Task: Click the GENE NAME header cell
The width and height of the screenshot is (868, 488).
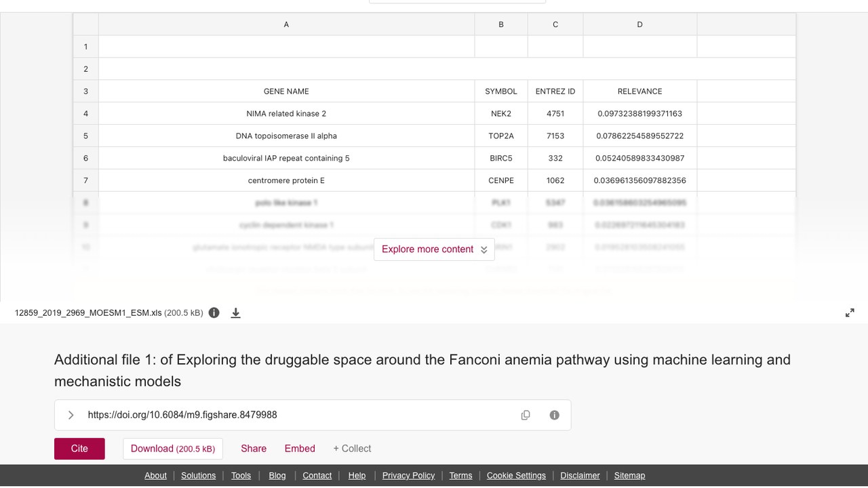Action: click(x=286, y=91)
